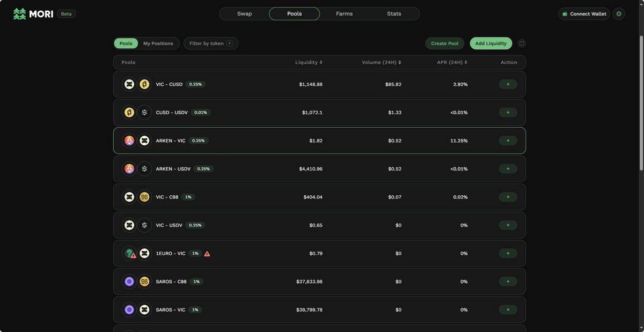Select the VIC - USDV pool name
644x332 pixels.
click(169, 225)
